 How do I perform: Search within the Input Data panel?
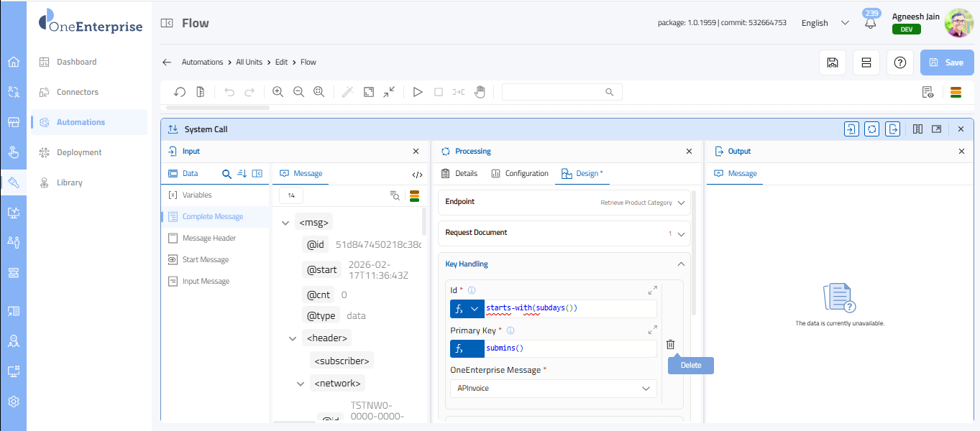tap(226, 174)
